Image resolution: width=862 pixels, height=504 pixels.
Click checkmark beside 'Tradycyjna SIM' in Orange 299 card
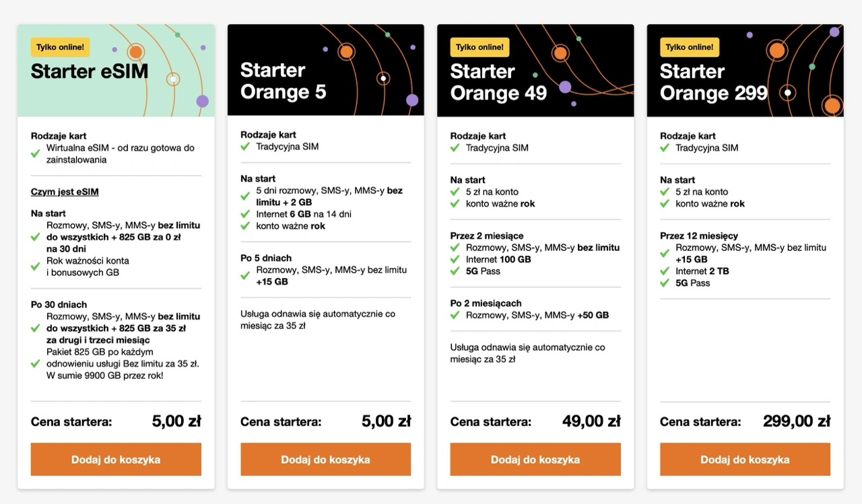point(665,148)
